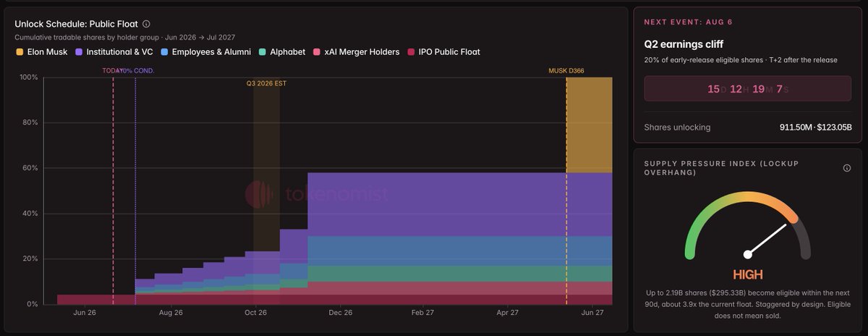868x336 pixels.
Task: Click the countdown timer box
Action: click(x=748, y=88)
